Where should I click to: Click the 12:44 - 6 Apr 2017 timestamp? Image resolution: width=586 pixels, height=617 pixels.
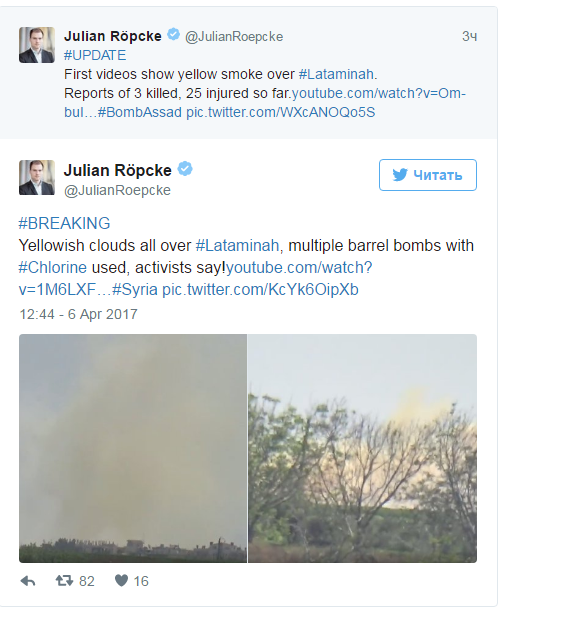78,314
